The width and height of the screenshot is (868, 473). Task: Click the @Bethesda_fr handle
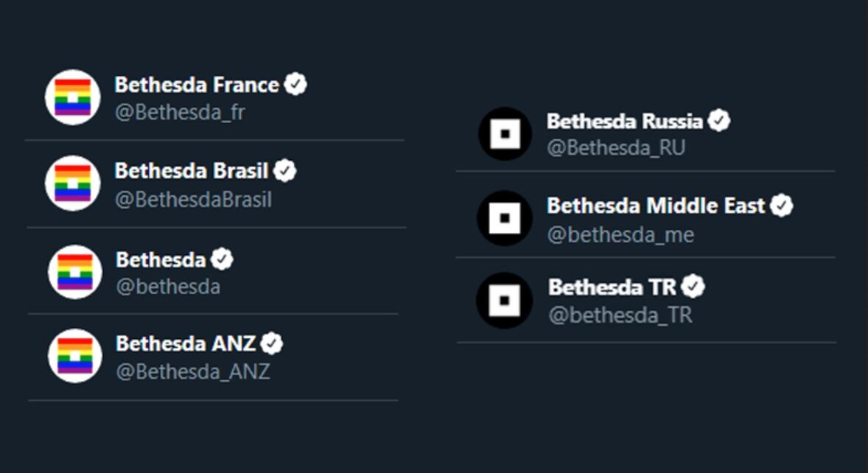tap(180, 113)
